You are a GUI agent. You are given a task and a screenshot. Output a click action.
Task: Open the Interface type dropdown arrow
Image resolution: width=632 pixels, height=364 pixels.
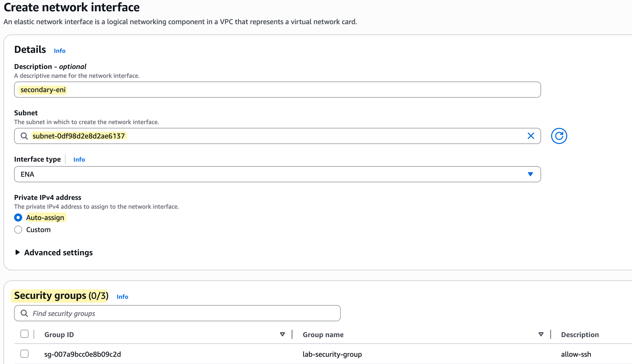[530, 174]
